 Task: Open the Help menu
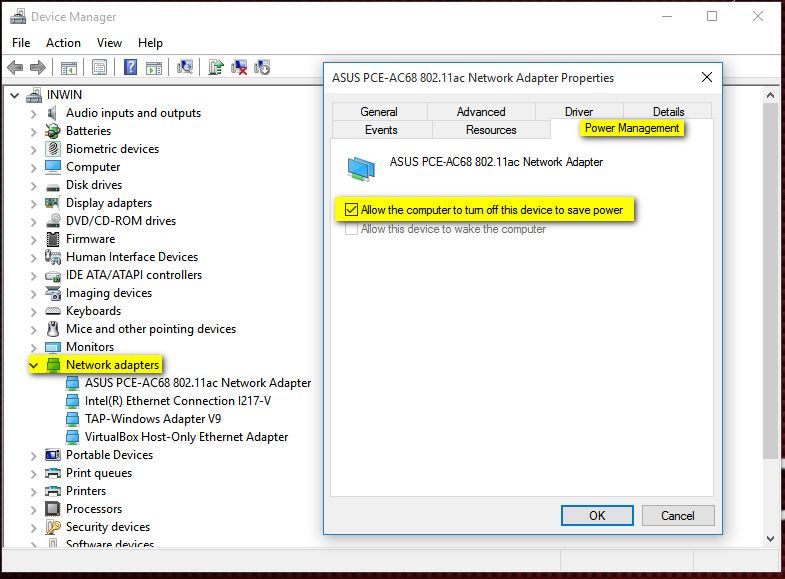click(150, 43)
